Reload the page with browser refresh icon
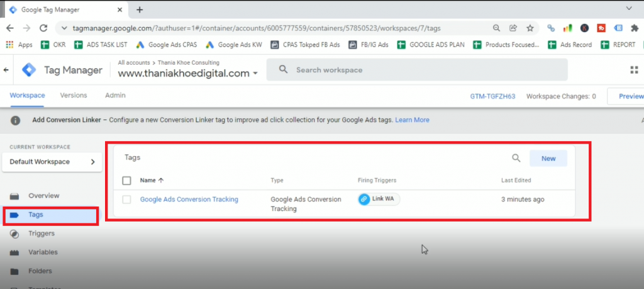The height and width of the screenshot is (289, 644). (43, 28)
